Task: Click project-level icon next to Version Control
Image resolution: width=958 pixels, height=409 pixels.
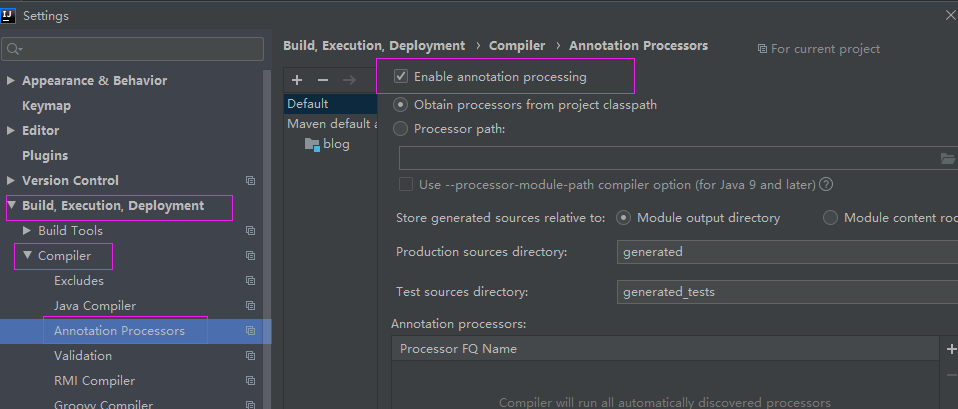Action: [x=250, y=181]
